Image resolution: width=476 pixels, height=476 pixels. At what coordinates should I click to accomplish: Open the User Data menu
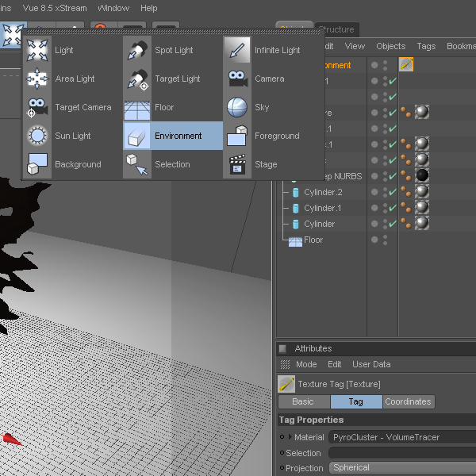click(371, 364)
